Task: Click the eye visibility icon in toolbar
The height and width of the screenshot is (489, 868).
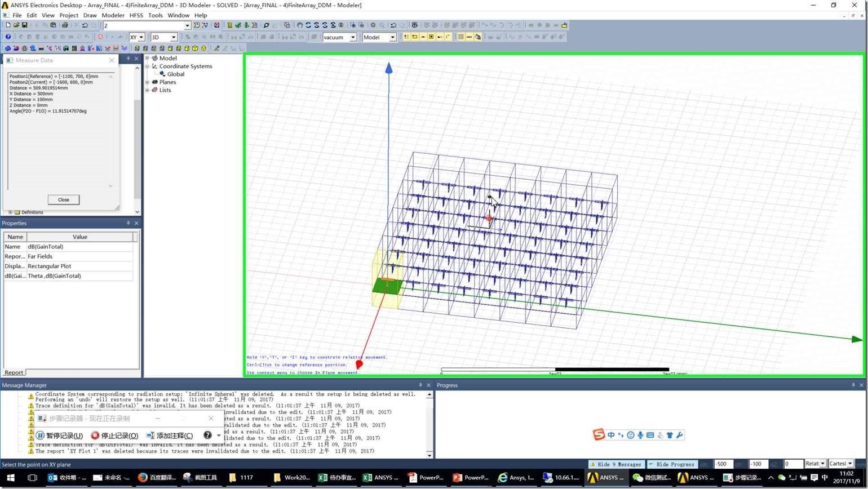Action: (x=415, y=25)
